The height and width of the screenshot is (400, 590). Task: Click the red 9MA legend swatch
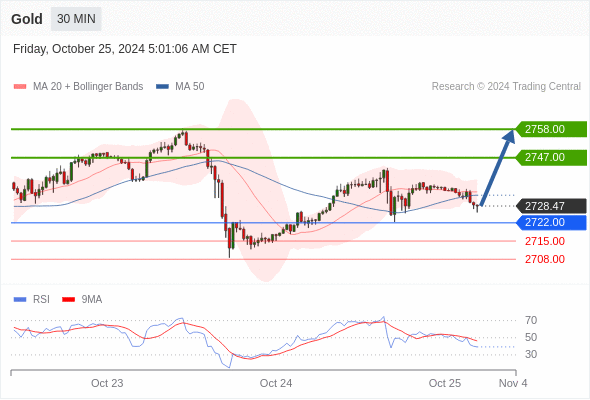click(x=68, y=300)
